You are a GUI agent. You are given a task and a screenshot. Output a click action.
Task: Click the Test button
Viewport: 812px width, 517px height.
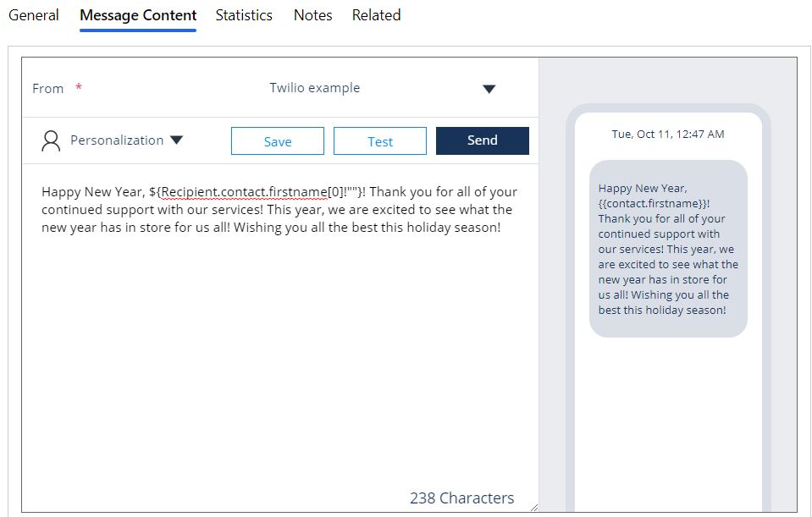pos(380,140)
